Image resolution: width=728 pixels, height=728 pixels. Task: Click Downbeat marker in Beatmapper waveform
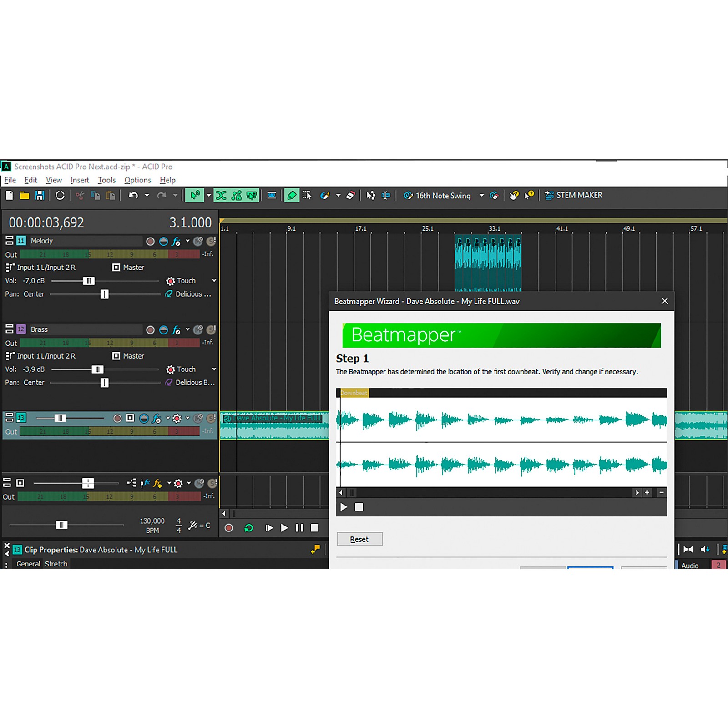[354, 393]
